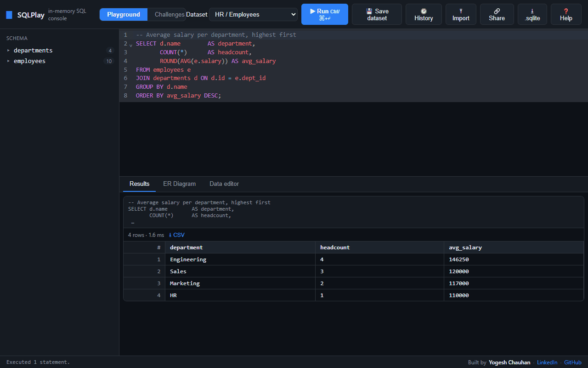Open the query History

(424, 14)
